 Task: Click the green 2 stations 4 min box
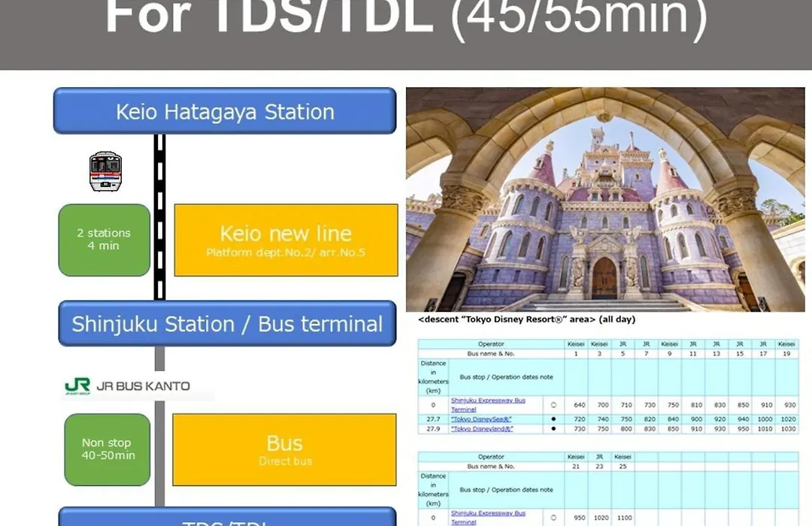click(x=104, y=240)
